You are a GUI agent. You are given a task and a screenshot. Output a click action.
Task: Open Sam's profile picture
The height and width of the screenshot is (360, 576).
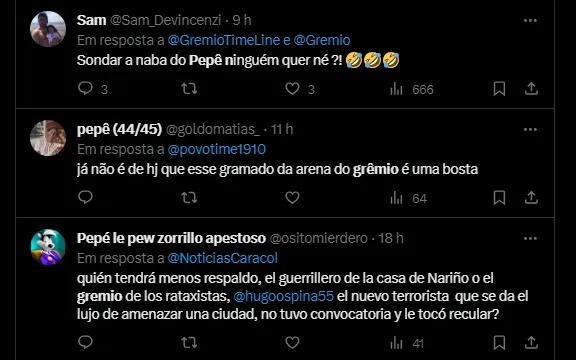click(x=48, y=29)
